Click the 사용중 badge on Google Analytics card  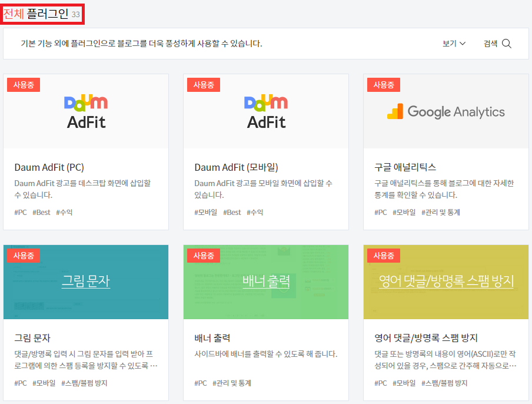click(x=384, y=85)
